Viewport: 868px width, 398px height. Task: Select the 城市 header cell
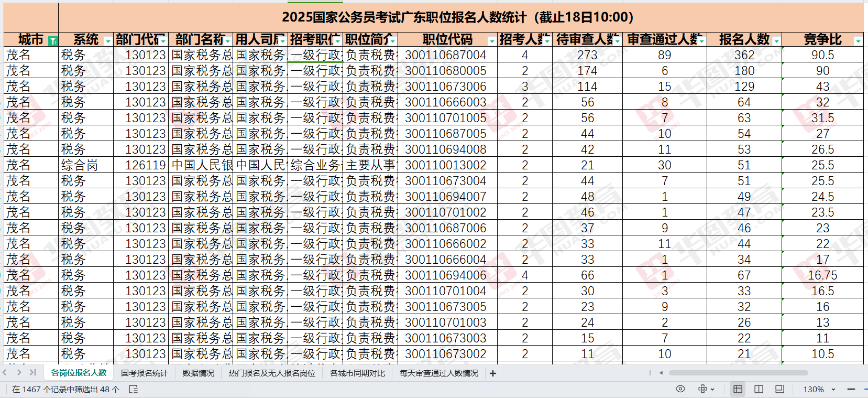pyautogui.click(x=31, y=39)
